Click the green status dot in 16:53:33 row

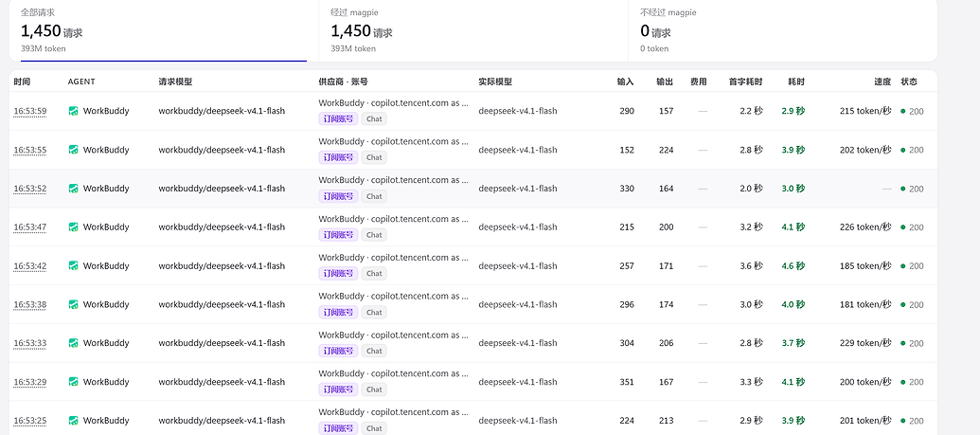pyautogui.click(x=903, y=343)
